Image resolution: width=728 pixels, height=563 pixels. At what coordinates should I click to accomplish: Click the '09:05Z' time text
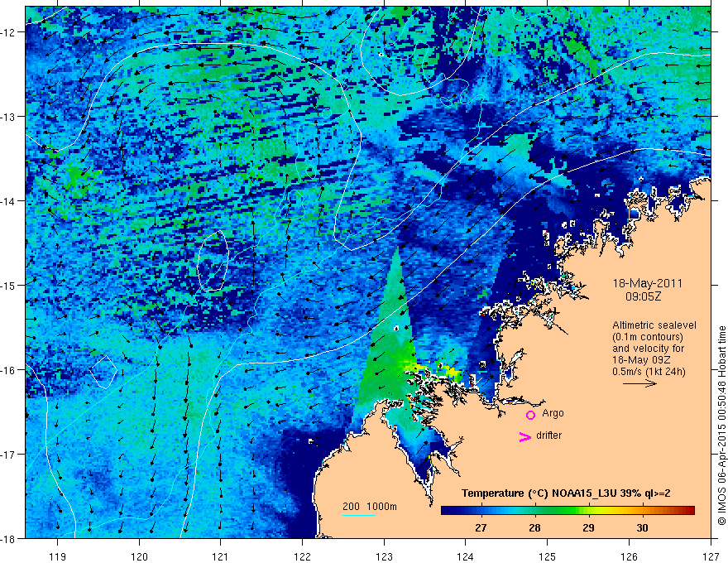pos(643,296)
